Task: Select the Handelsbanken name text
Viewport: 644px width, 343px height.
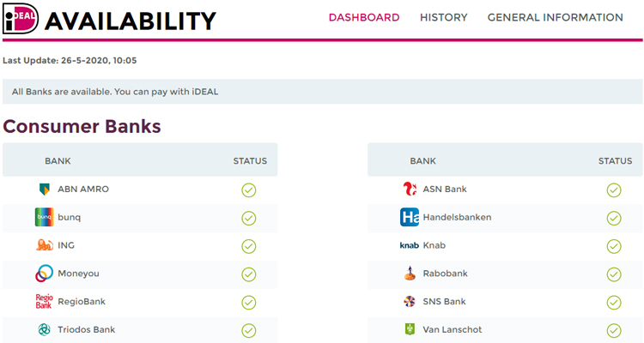Action: pyautogui.click(x=457, y=217)
